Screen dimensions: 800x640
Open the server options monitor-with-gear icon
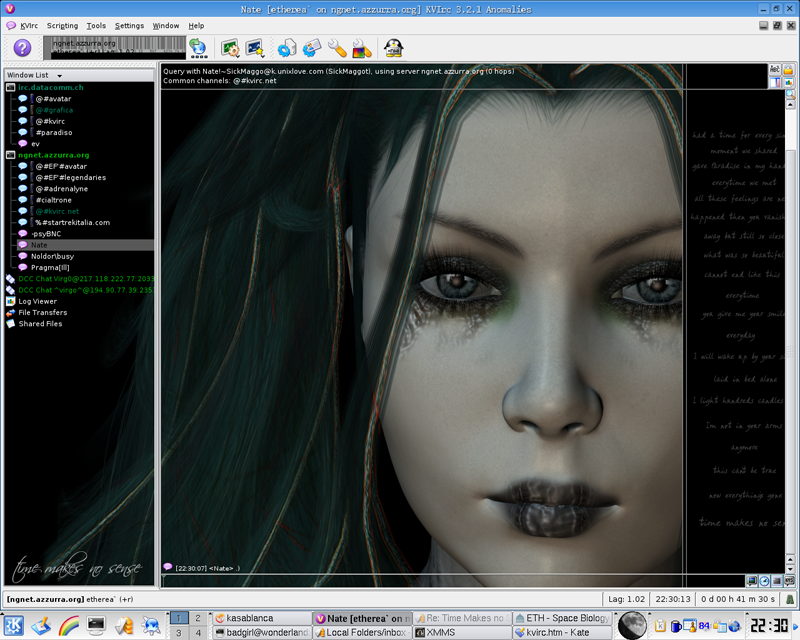[x=231, y=48]
